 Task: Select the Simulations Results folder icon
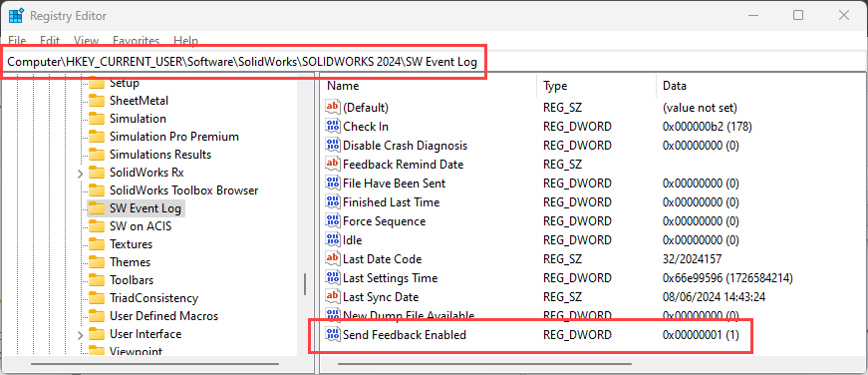tap(97, 154)
